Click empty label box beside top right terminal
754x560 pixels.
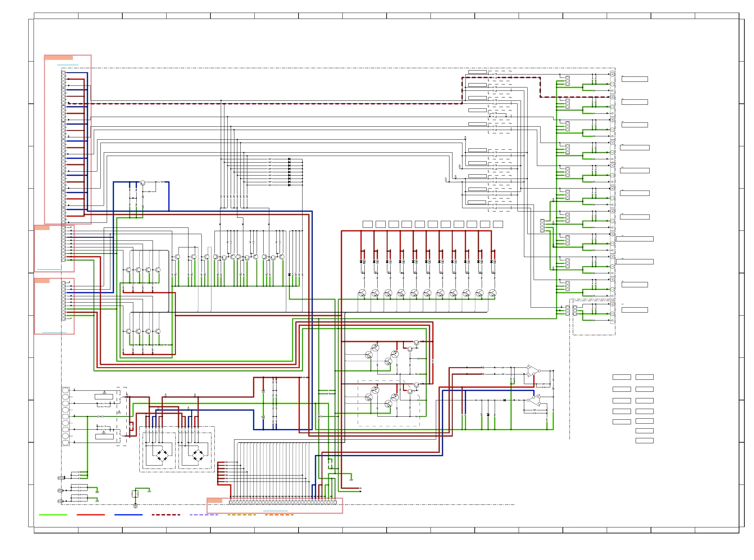(x=634, y=79)
